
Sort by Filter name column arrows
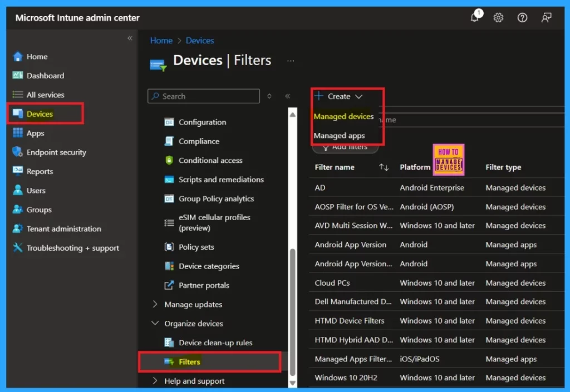click(x=384, y=167)
